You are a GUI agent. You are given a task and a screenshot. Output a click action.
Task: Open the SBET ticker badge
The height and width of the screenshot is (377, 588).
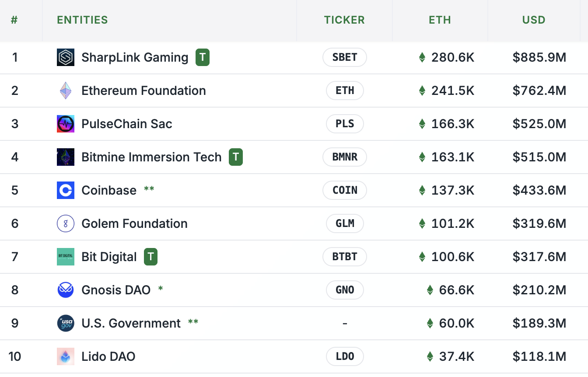tap(344, 57)
